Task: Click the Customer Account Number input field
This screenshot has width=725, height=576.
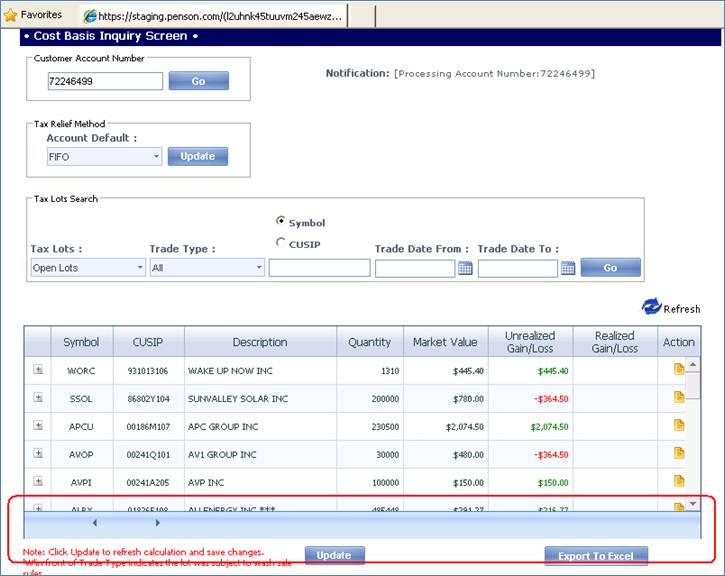Action: coord(104,82)
